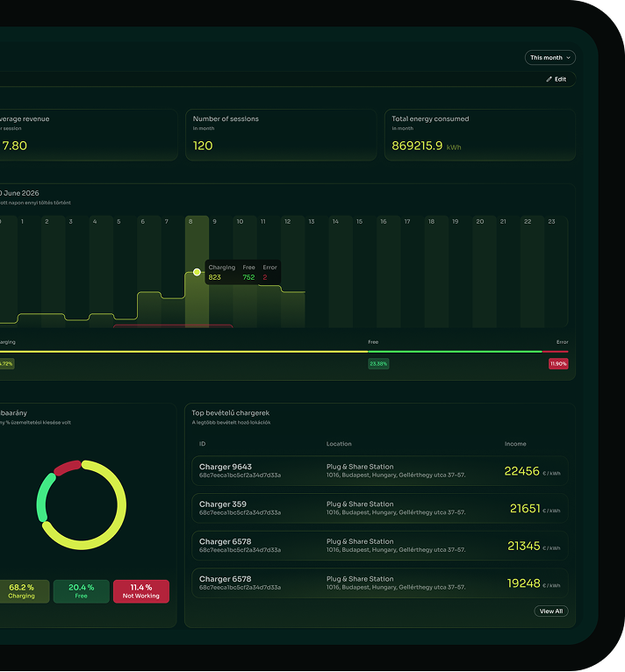625x672 pixels.
Task: Open the Total energy consumed card
Action: coord(479,135)
